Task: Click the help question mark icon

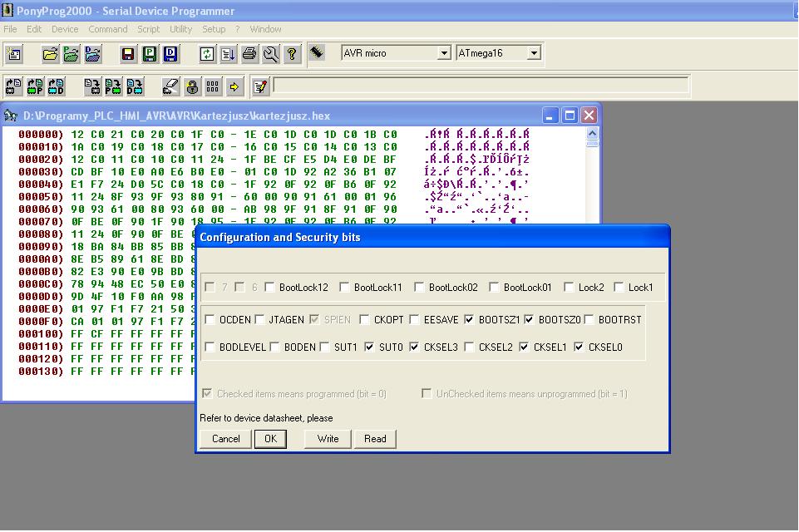Action: pos(292,55)
